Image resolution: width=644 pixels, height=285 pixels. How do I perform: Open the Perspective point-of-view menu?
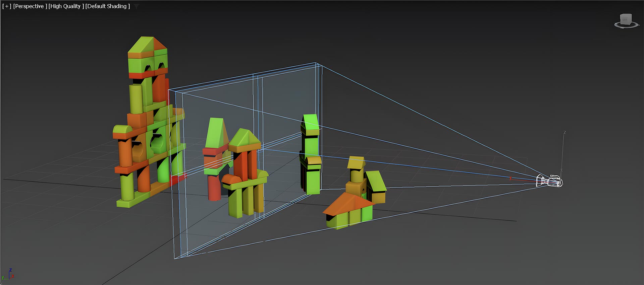(x=29, y=6)
